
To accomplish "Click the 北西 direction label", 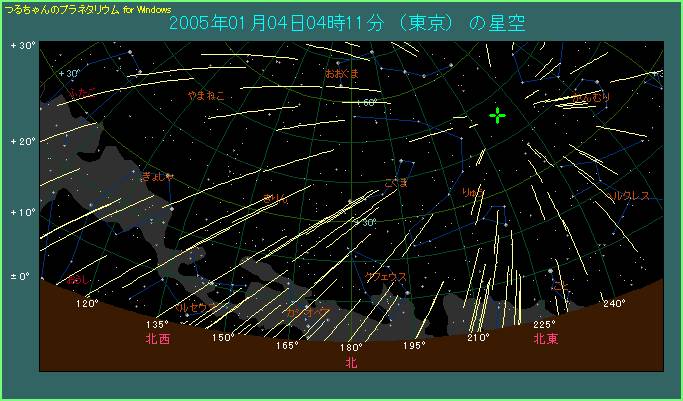I will [157, 340].
